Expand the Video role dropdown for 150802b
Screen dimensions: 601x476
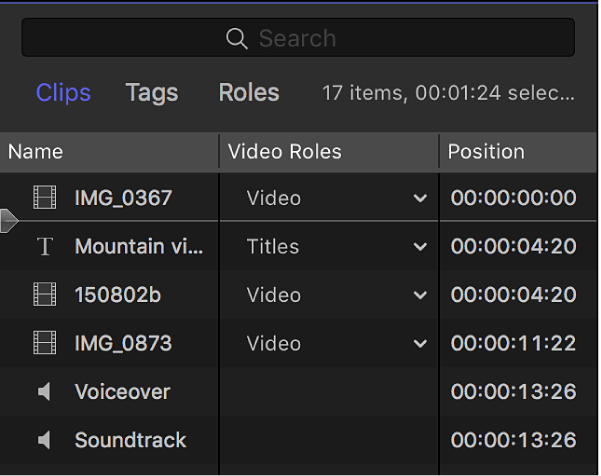coord(419,295)
